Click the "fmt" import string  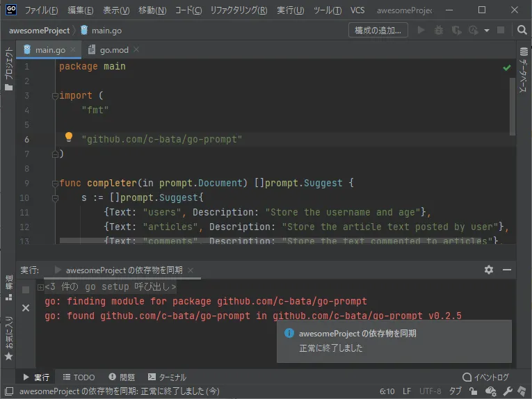point(95,110)
